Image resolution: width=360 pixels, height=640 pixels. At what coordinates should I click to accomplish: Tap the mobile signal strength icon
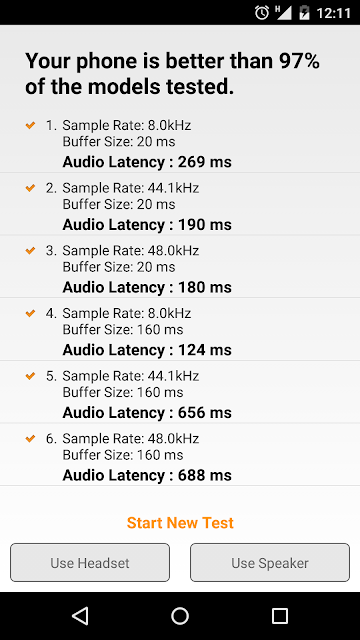click(283, 12)
